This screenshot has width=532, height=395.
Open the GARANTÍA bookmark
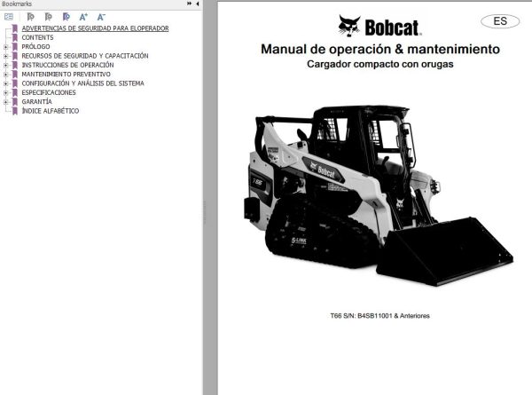coord(37,101)
